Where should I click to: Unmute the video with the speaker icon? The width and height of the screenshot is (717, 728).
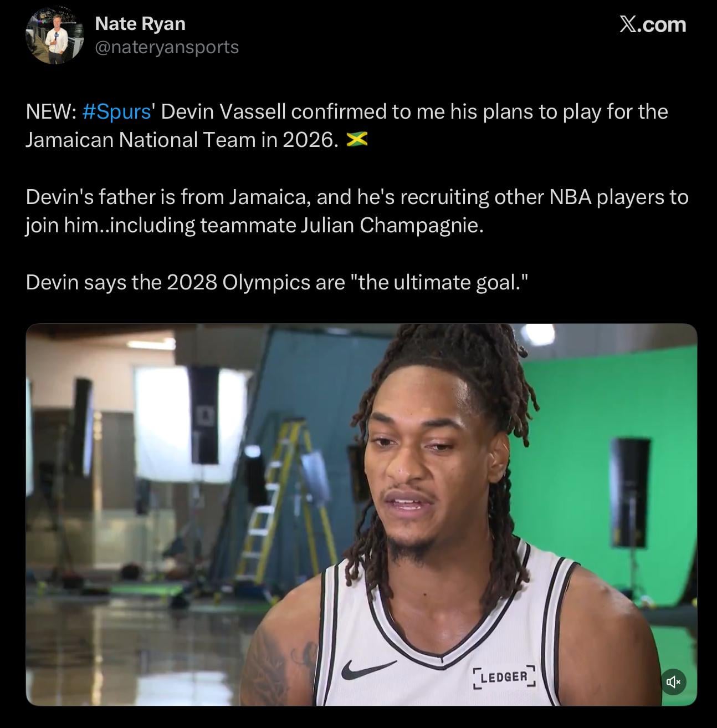(673, 681)
